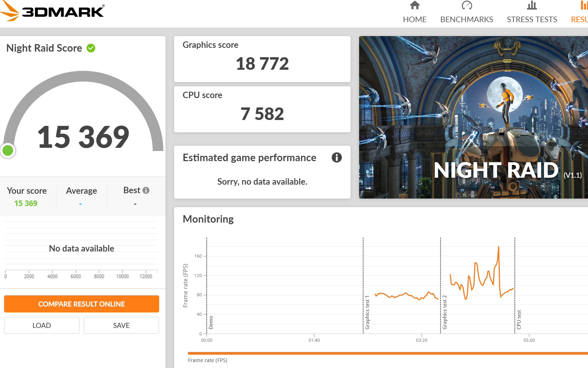The height and width of the screenshot is (368, 588).
Task: Open the RESULTS tab label
Action: [579, 20]
